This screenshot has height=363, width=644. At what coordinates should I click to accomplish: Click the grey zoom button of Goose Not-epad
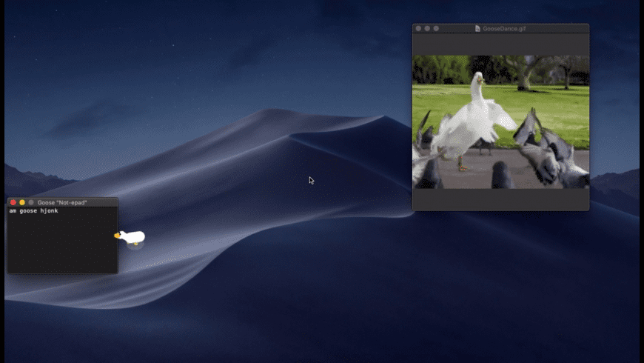[31, 202]
